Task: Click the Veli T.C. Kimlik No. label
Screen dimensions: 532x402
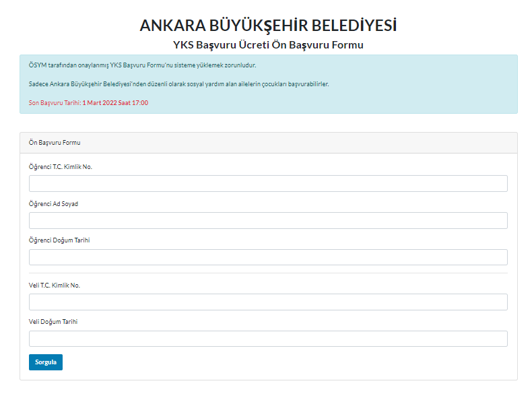Action: click(x=55, y=286)
